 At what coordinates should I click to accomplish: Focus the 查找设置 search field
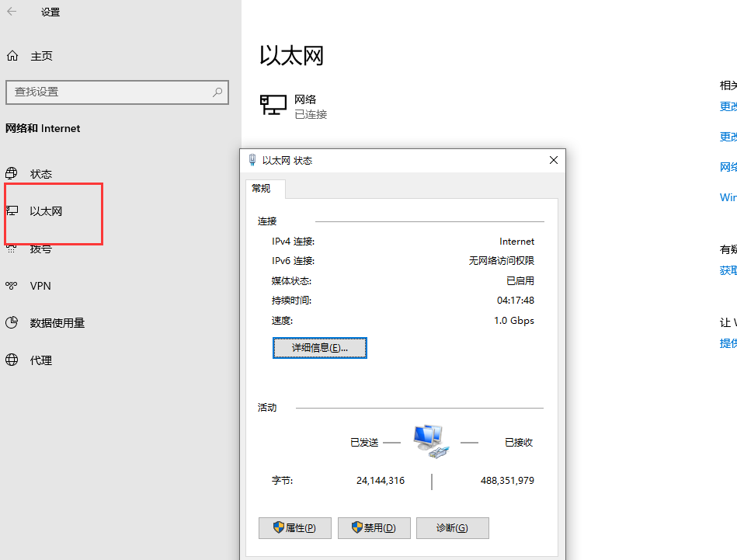109,92
